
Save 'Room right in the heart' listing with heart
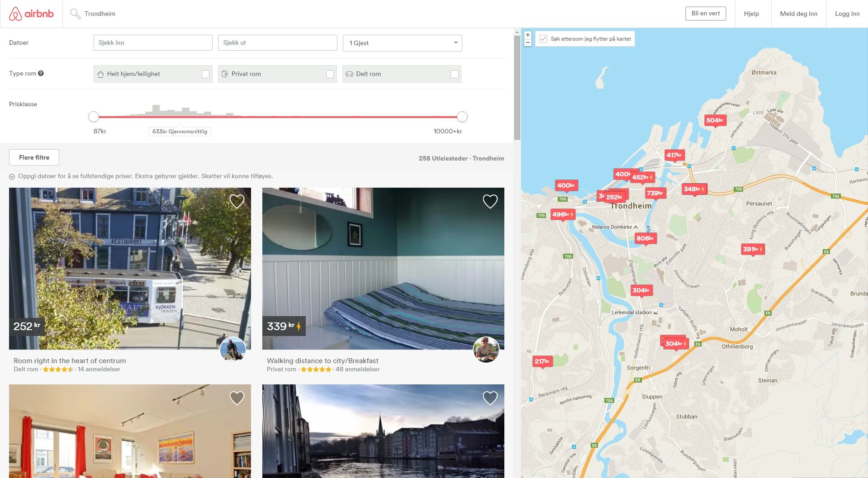(237, 201)
